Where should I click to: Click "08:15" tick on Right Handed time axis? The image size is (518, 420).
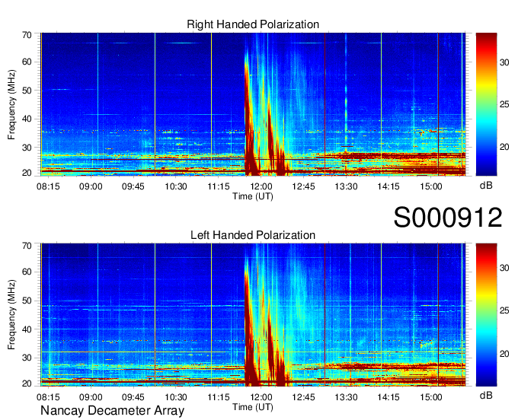[x=48, y=186]
